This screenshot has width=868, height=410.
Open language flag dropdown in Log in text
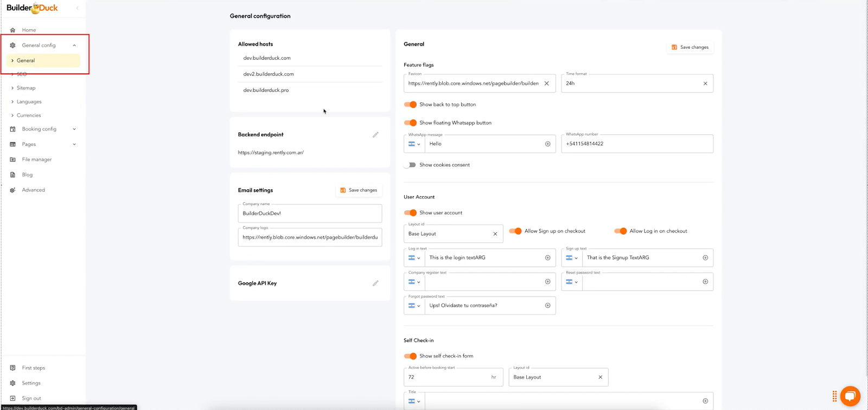[x=414, y=258]
